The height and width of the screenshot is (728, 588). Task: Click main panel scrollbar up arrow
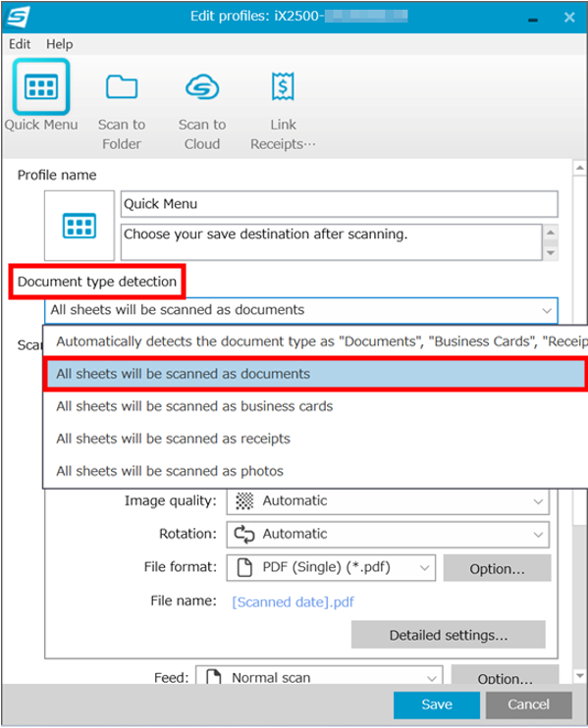pos(579,168)
